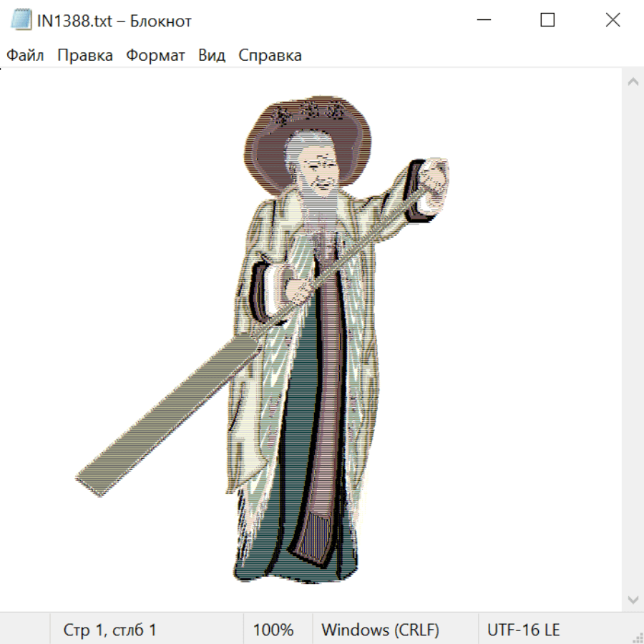Click the resize grip in the bottom-right corner

[637, 637]
